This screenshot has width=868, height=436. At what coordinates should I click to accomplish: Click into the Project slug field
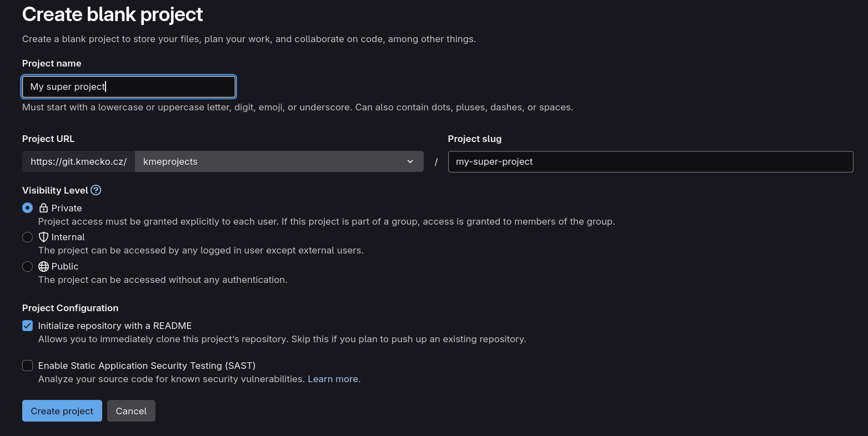click(x=650, y=161)
